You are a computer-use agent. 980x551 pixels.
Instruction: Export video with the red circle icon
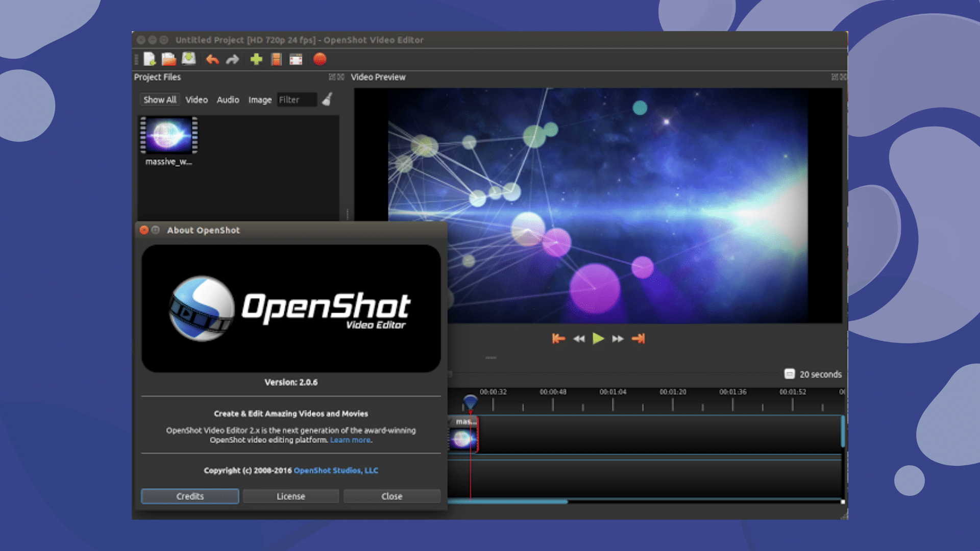(320, 59)
